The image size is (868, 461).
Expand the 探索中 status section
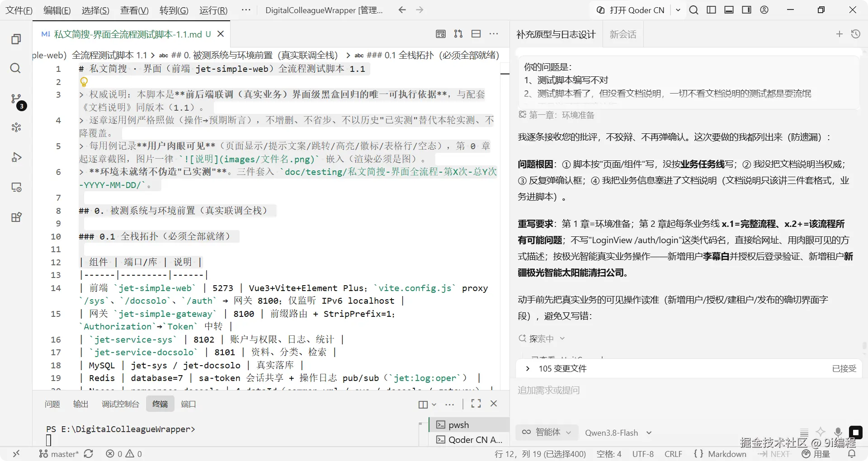pyautogui.click(x=542, y=339)
